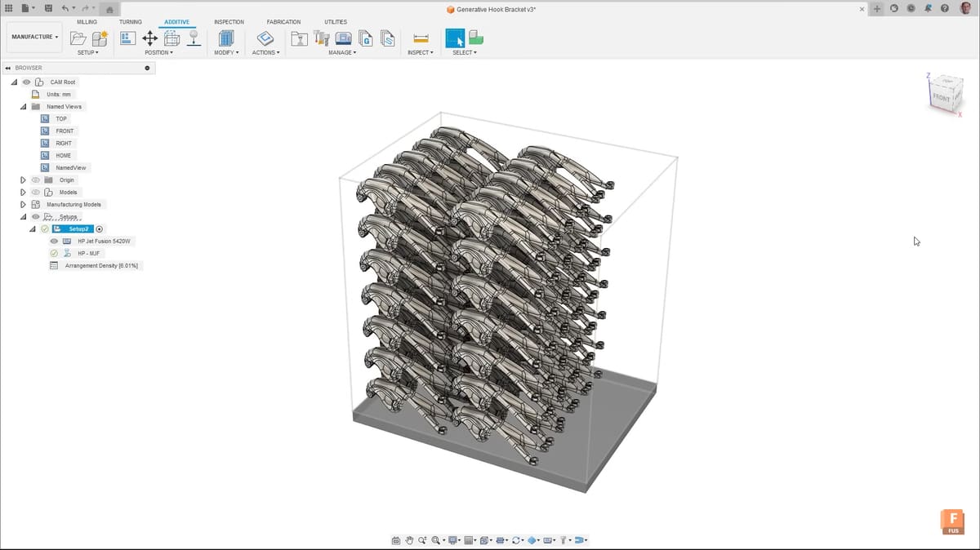Click the Actions simulate icon
This screenshot has width=980, height=550.
pos(265,38)
